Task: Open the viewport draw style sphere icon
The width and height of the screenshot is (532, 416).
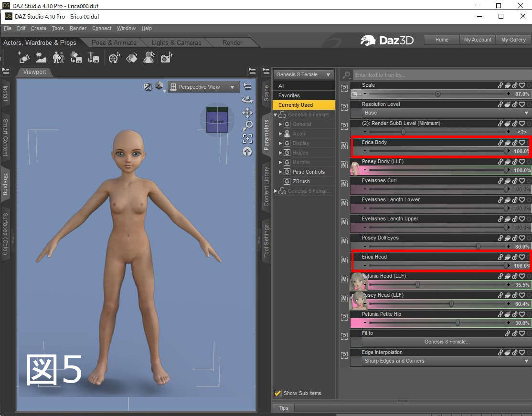Action: coord(159,86)
